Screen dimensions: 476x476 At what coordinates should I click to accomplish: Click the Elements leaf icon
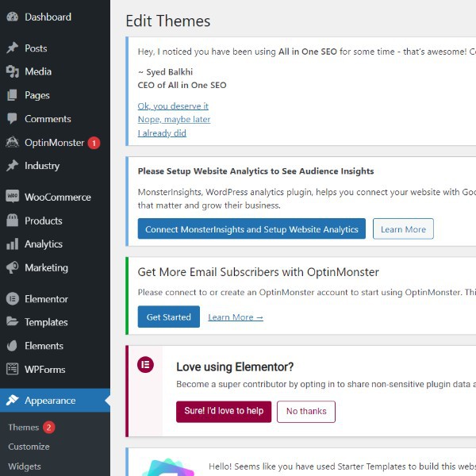(x=12, y=346)
